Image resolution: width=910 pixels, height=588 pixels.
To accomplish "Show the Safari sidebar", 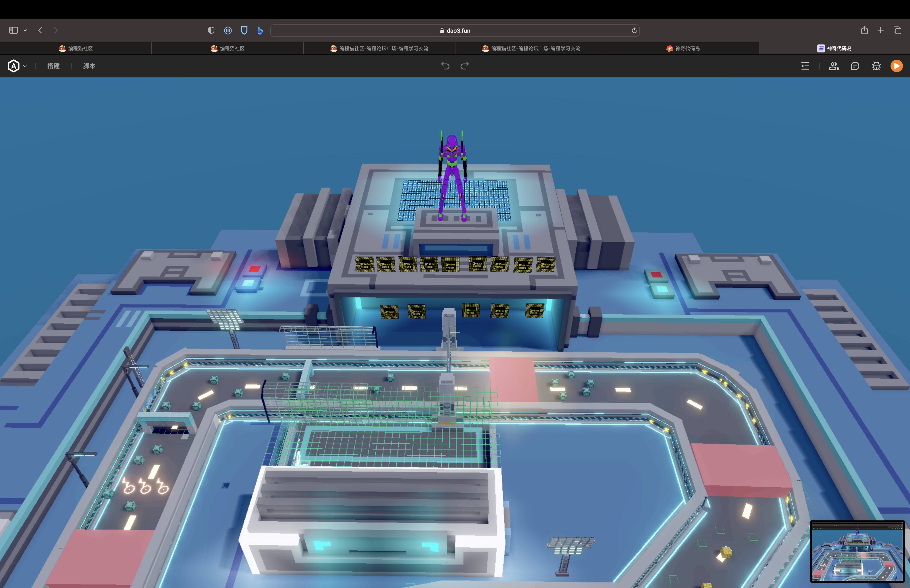I will point(14,30).
